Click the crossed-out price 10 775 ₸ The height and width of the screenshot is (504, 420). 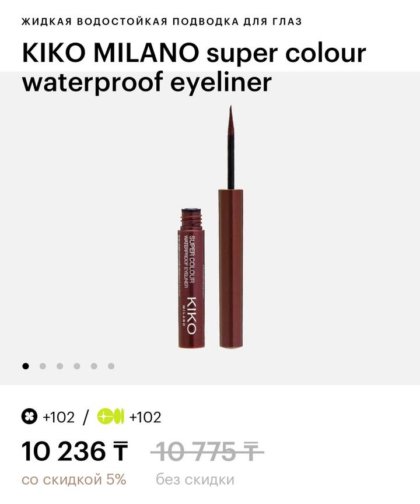(x=207, y=452)
